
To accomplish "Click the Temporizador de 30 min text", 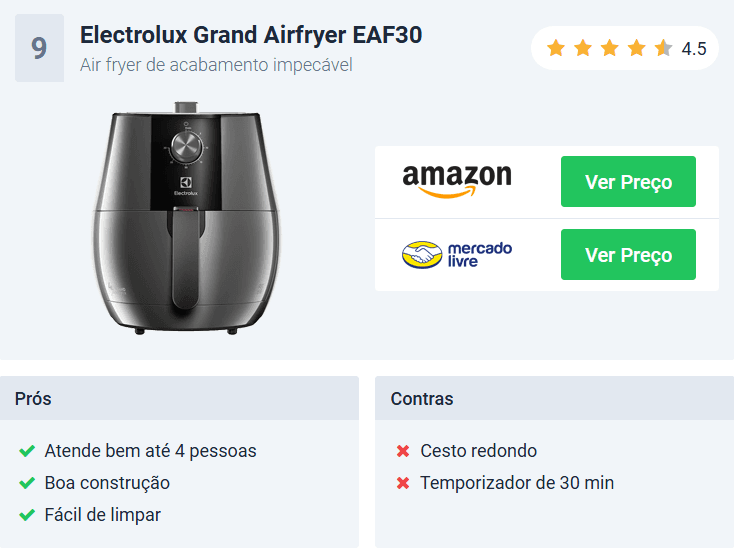I will (517, 483).
